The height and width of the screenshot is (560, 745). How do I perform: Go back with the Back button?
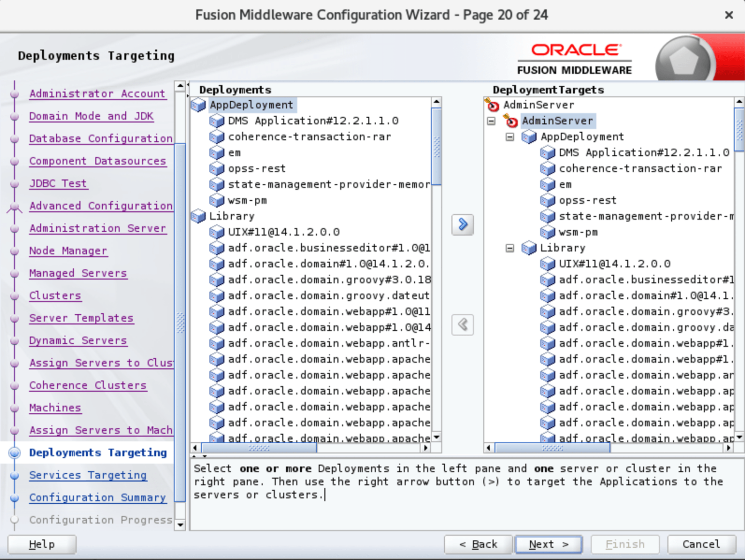click(478, 544)
